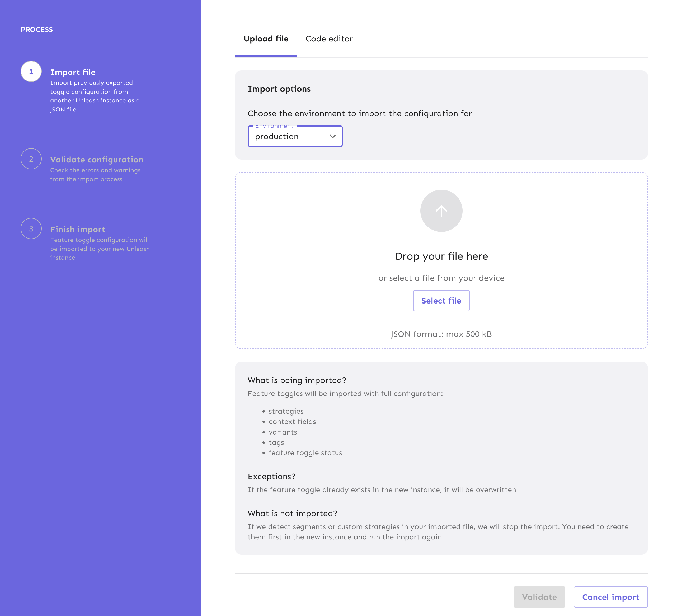Click the What is being imported heading
This screenshot has width=677, height=616.
(297, 380)
